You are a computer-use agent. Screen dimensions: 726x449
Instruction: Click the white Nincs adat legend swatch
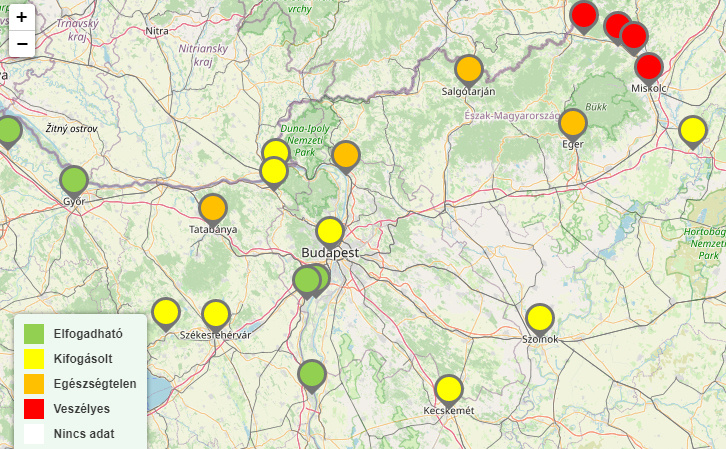(34, 433)
